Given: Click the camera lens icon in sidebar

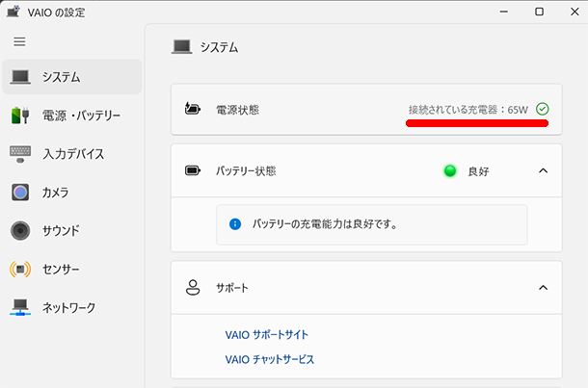Looking at the screenshot, I should (20, 193).
